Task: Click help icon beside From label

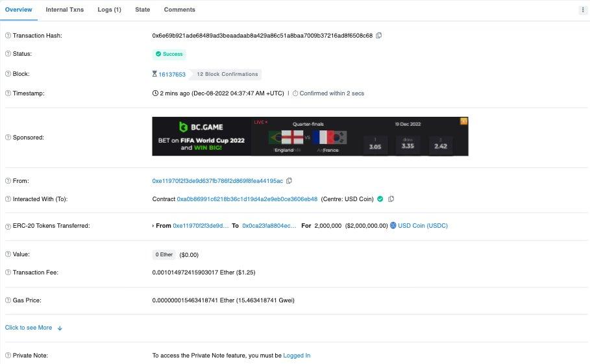Action: tap(8, 181)
